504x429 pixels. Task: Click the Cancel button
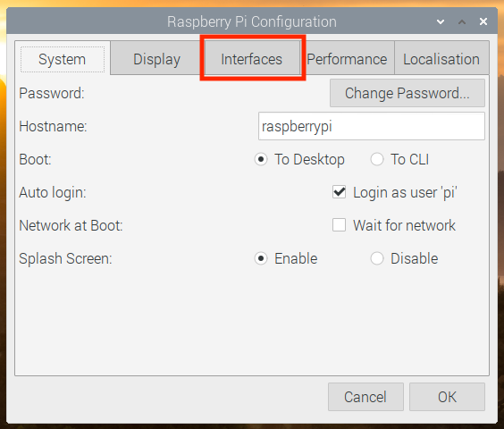(x=365, y=397)
